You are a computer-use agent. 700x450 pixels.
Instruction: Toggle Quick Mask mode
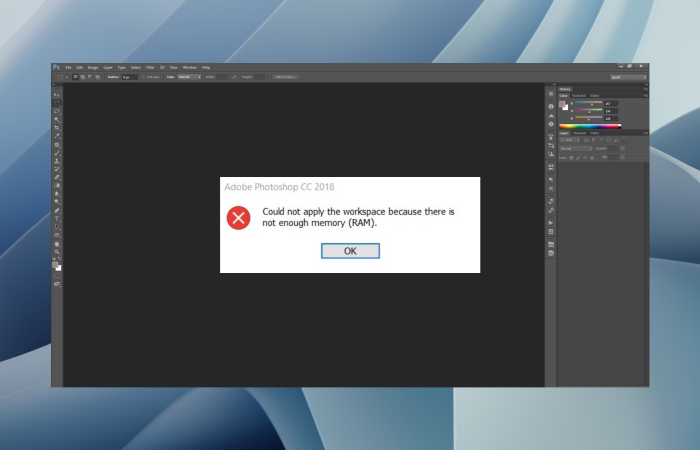[57, 275]
